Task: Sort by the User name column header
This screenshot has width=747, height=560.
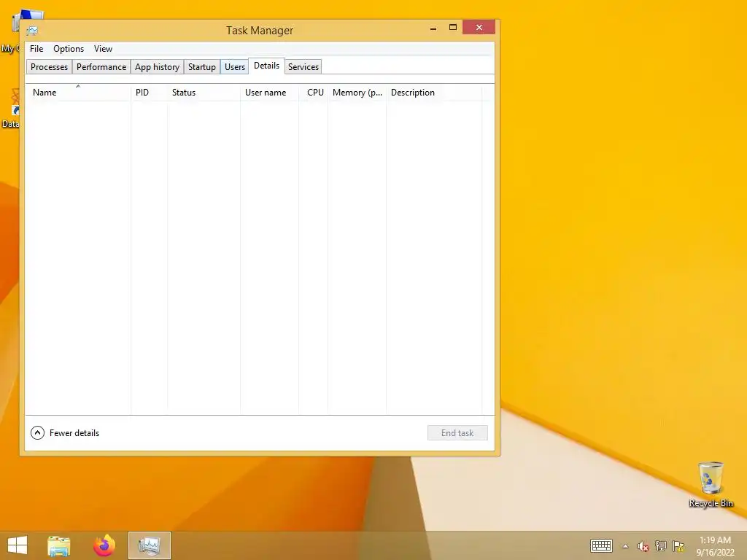Action: [x=269, y=93]
